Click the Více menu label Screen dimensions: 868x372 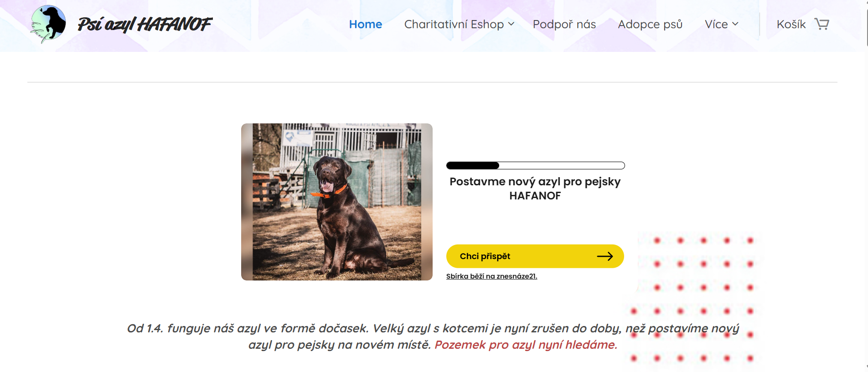716,24
